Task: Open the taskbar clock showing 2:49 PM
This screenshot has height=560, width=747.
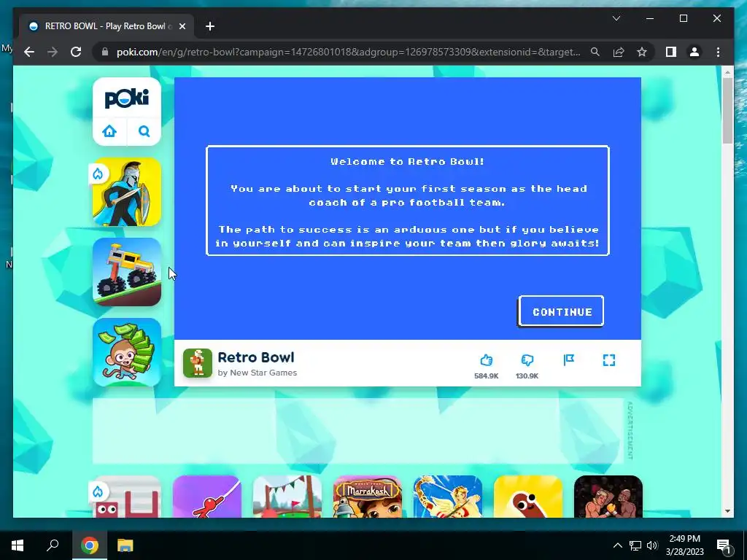Action: click(684, 545)
